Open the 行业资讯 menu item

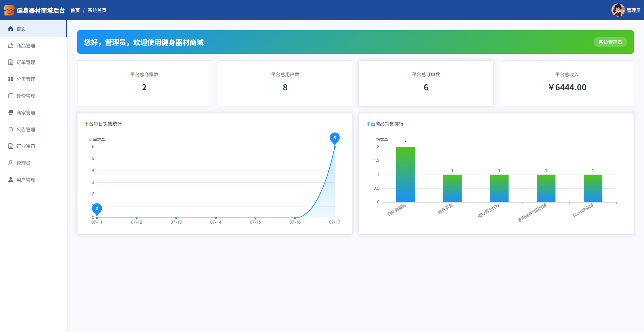point(26,146)
